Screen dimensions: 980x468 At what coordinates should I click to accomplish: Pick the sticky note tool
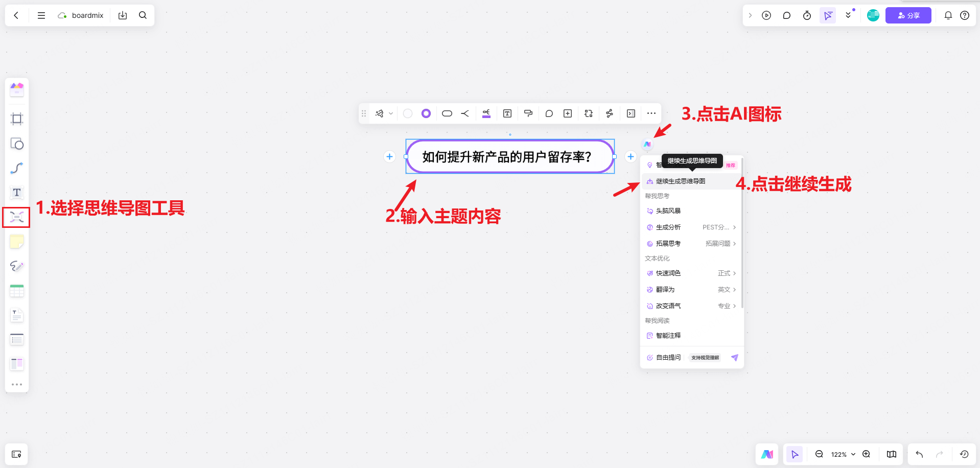(17, 241)
